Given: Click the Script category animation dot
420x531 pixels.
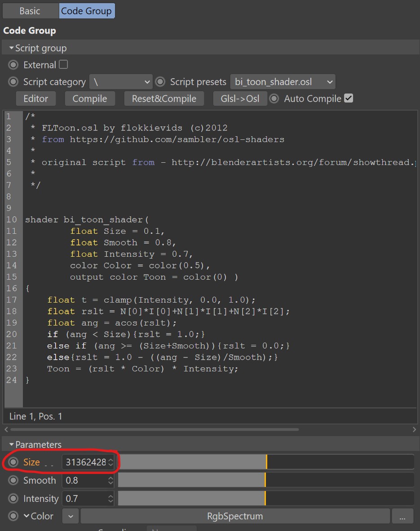Looking at the screenshot, I should coord(13,82).
